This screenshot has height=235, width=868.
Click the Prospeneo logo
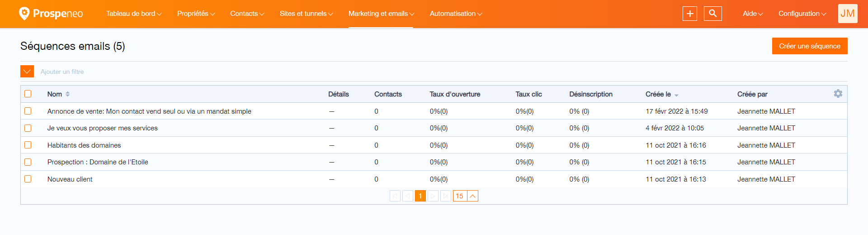(51, 14)
